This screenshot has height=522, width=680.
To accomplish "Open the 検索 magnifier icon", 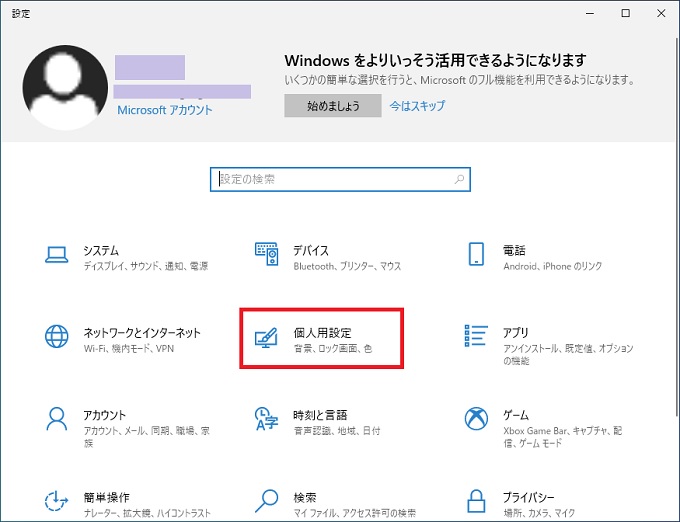I will point(266,501).
